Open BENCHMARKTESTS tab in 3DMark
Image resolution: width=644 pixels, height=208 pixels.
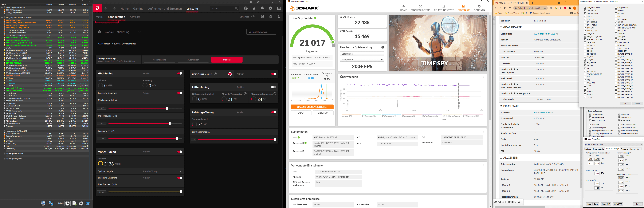click(x=420, y=8)
